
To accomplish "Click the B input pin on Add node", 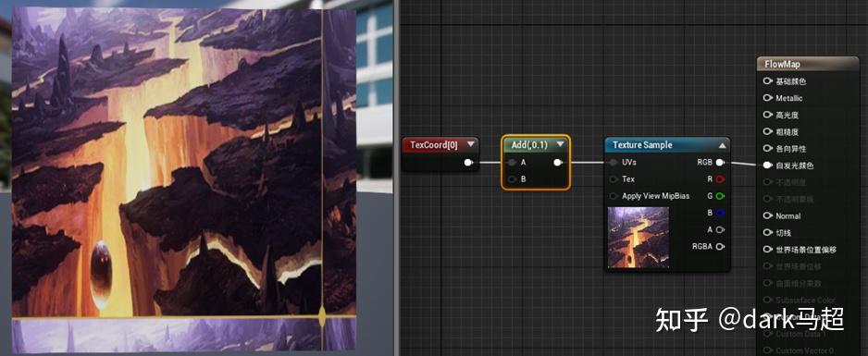I will coord(512,179).
